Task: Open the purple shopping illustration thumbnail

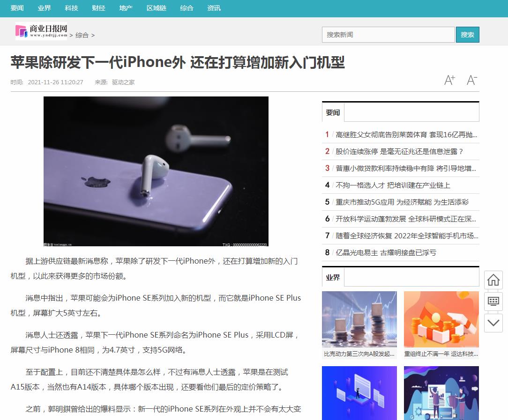Action: click(441, 393)
